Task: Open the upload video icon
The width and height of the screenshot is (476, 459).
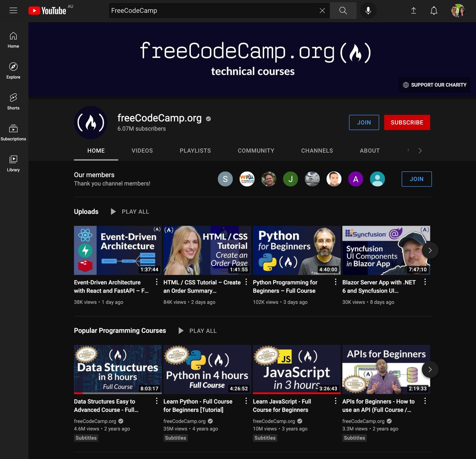Action: [x=414, y=11]
